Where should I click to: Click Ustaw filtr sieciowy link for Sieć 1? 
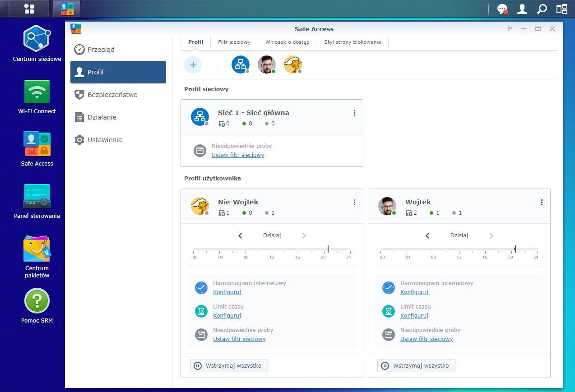point(238,155)
